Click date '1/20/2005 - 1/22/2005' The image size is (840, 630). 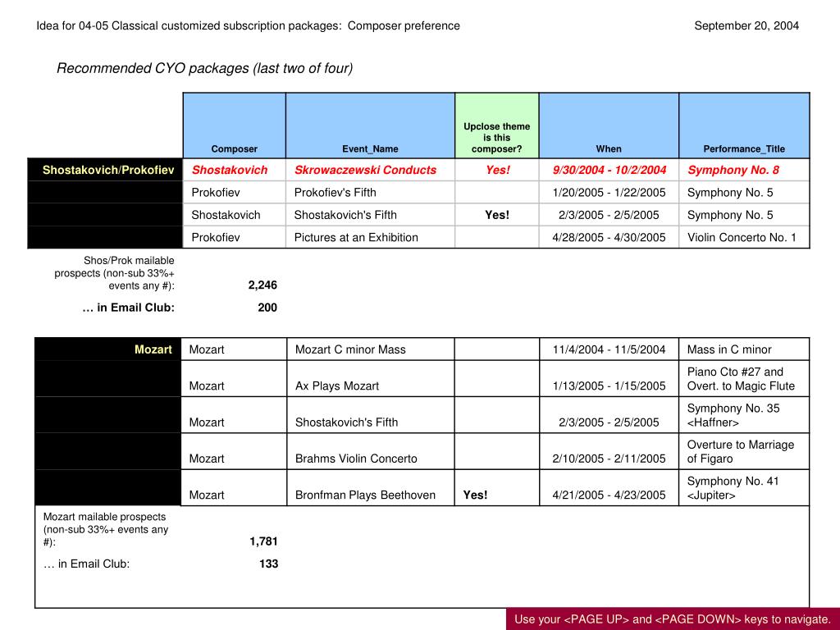click(609, 192)
